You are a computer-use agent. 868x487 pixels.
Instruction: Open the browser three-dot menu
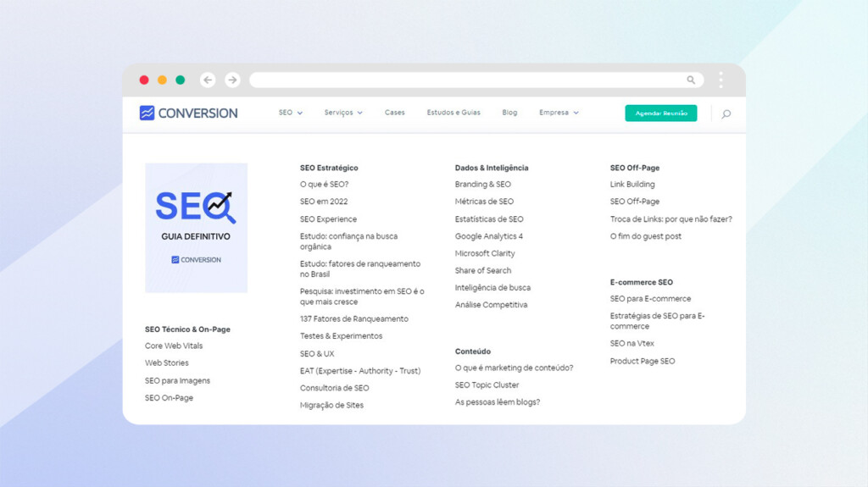tap(721, 80)
